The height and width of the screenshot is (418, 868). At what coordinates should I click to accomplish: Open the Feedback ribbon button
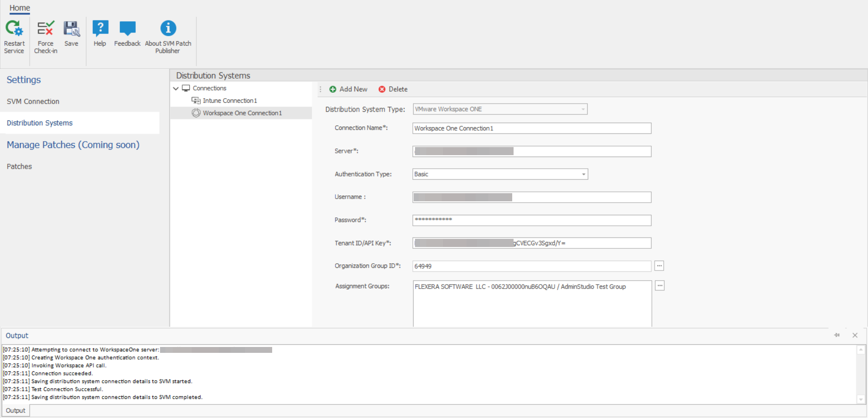click(127, 33)
